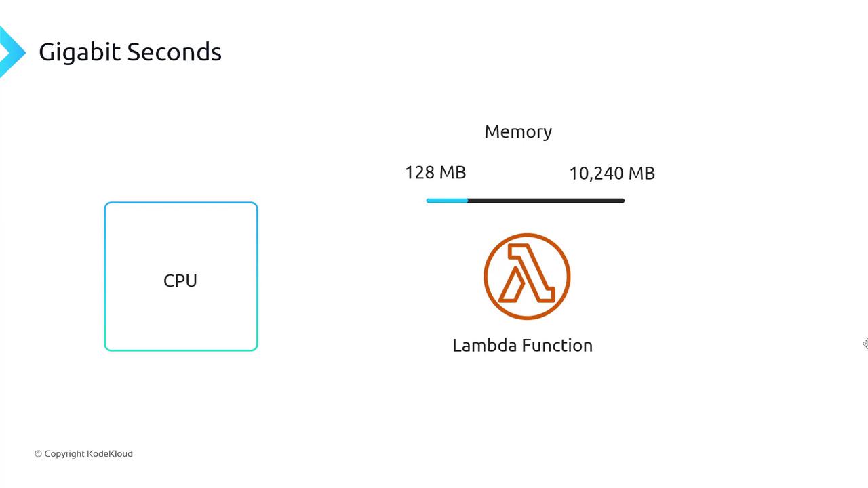Click the word "Function" under the orange icon

coord(557,345)
